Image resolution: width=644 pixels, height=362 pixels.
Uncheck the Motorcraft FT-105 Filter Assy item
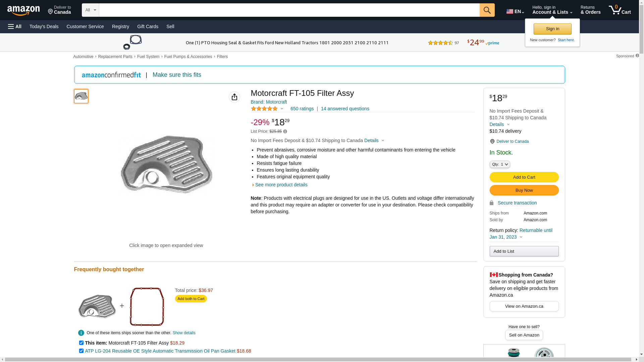[81, 343]
